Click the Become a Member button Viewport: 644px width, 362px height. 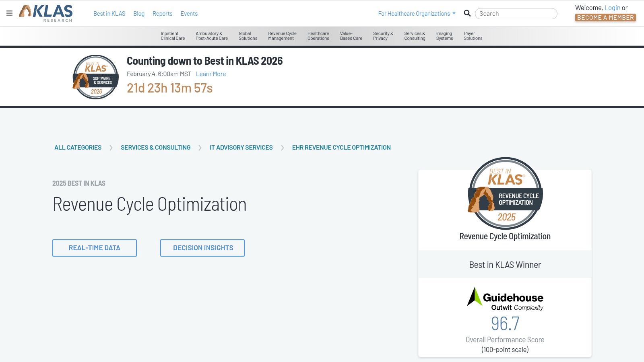point(605,18)
